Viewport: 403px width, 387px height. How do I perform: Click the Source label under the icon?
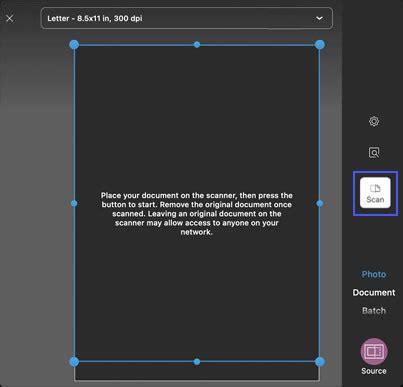(x=374, y=371)
